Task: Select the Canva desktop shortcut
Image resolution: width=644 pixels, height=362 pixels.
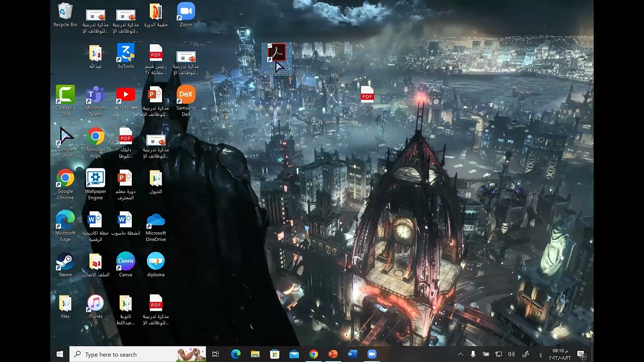Action: (x=126, y=265)
